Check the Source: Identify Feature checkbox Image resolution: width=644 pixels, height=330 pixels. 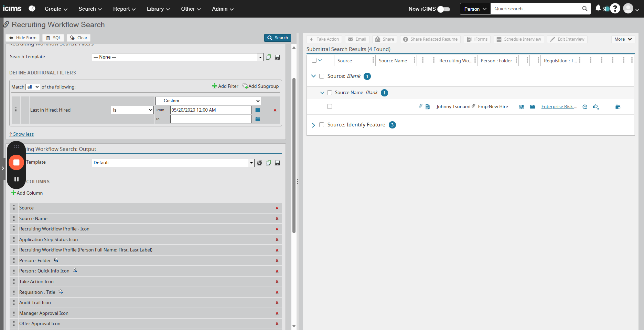(322, 125)
